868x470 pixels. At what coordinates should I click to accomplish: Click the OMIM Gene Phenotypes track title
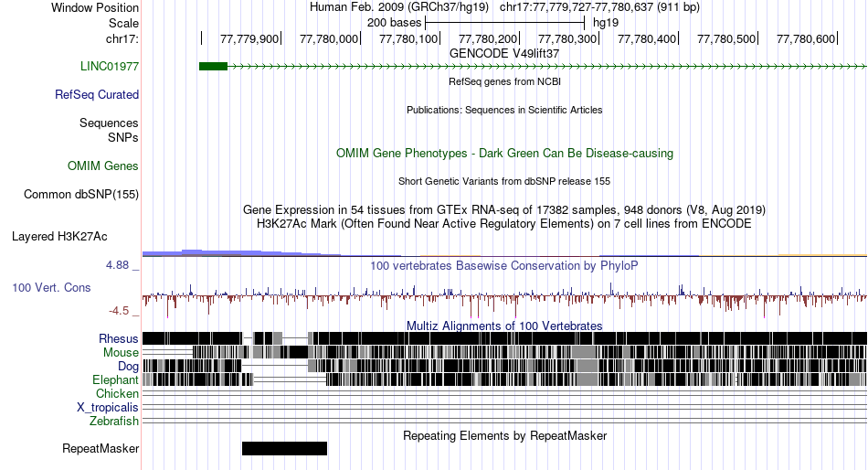point(504,153)
